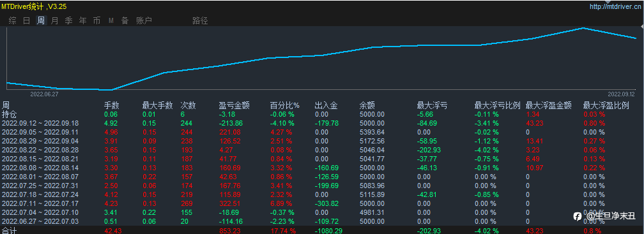The width and height of the screenshot is (644, 234).
Task: Click deposit value -303.82
Action: point(326,203)
